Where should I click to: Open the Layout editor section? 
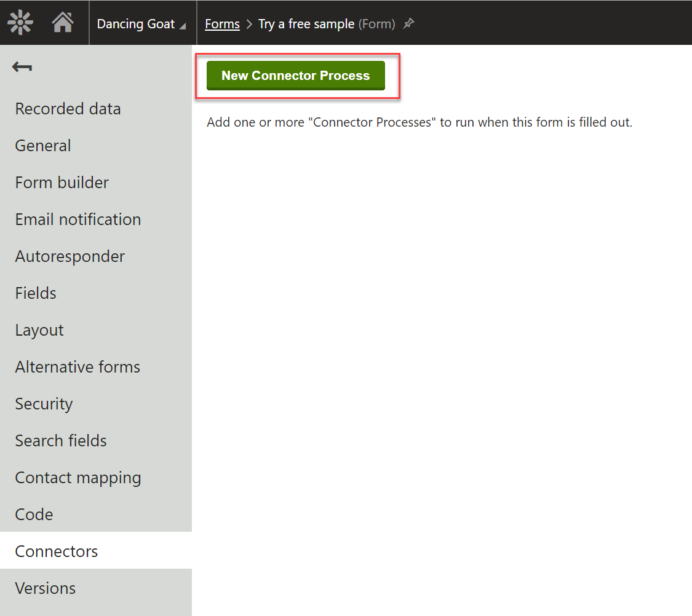pos(39,330)
